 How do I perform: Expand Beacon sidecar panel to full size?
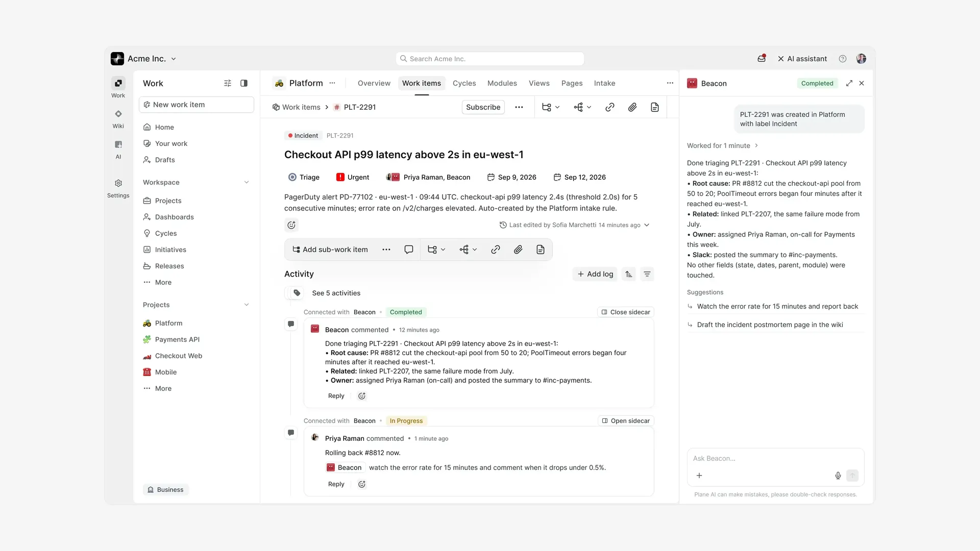click(x=849, y=83)
